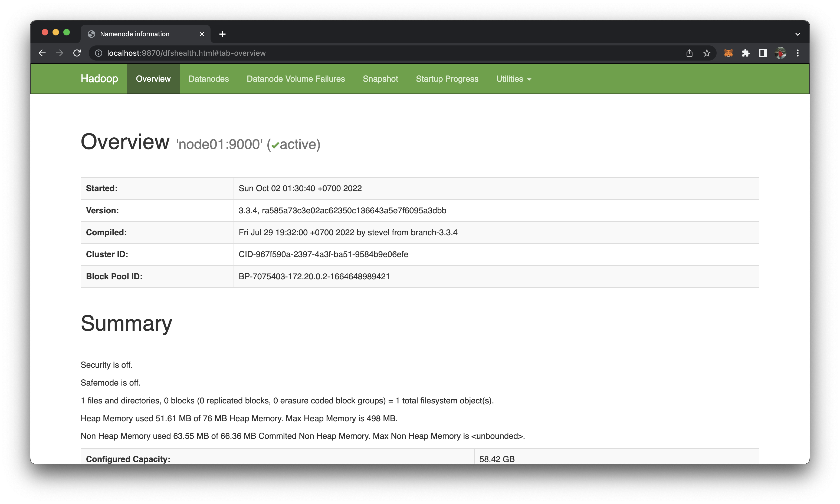The image size is (840, 504).
Task: Open the Startup Progress tab
Action: 447,79
